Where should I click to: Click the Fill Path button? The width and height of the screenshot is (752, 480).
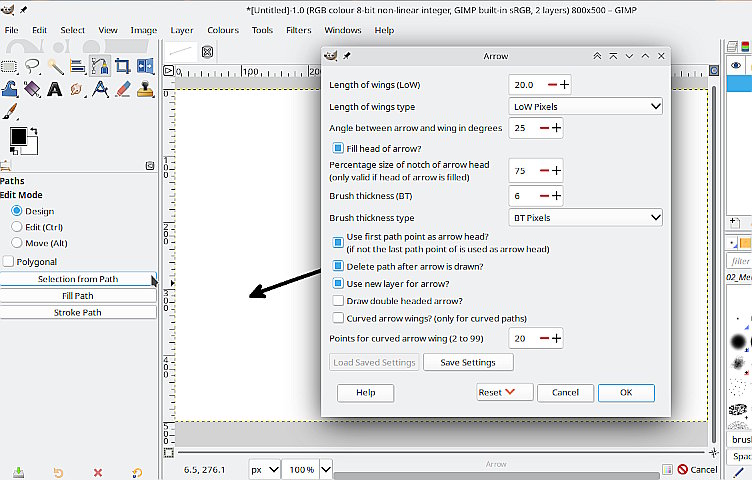(x=78, y=295)
